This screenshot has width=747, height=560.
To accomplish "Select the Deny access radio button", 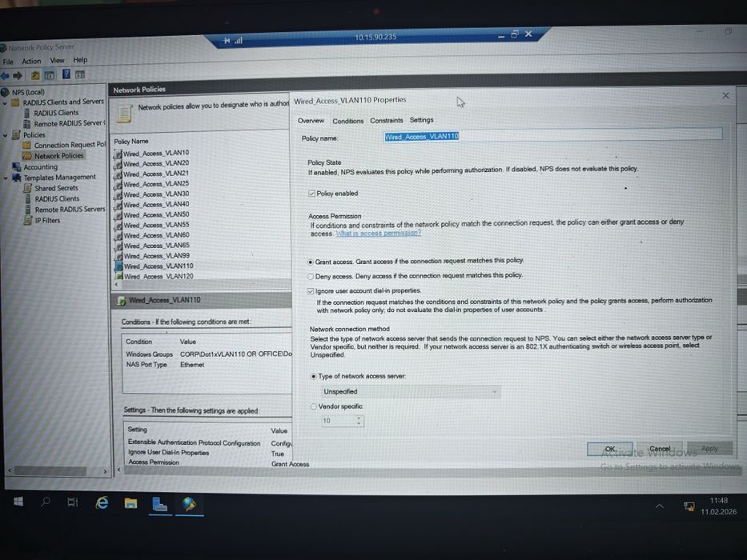I will coord(311,276).
